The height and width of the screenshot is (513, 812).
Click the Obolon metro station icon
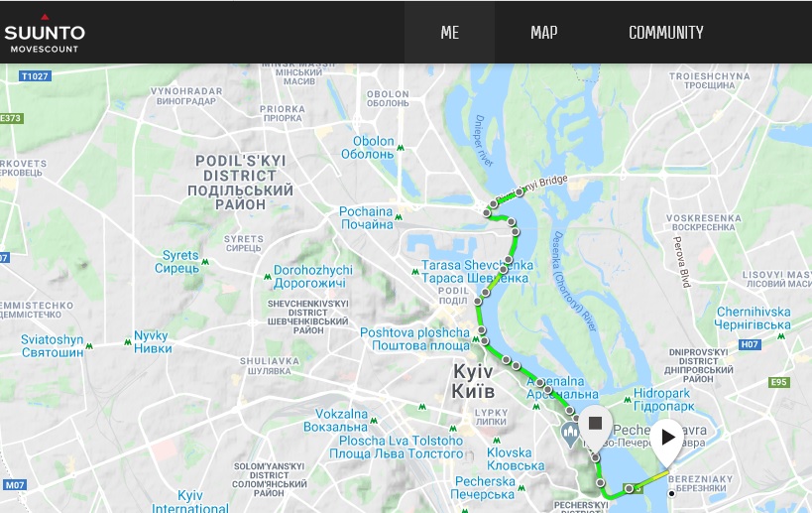(401, 148)
